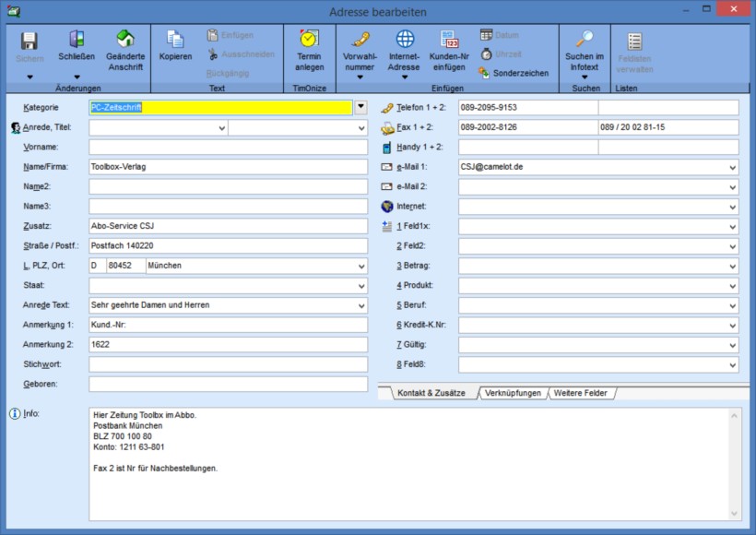756x535 pixels.
Task: Click the Zusatz field
Action: click(228, 226)
